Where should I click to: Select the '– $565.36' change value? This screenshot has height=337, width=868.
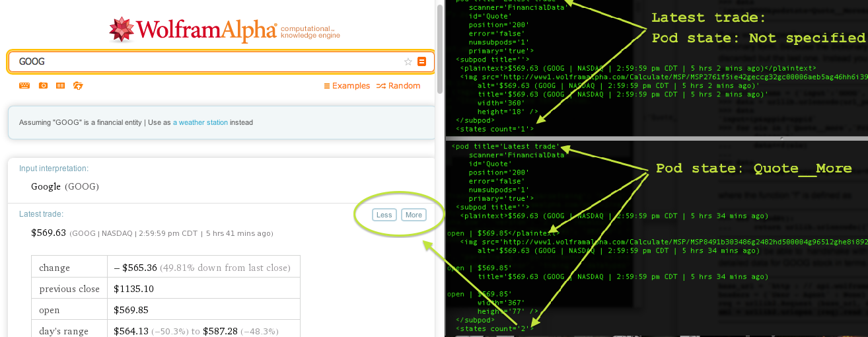(x=135, y=268)
